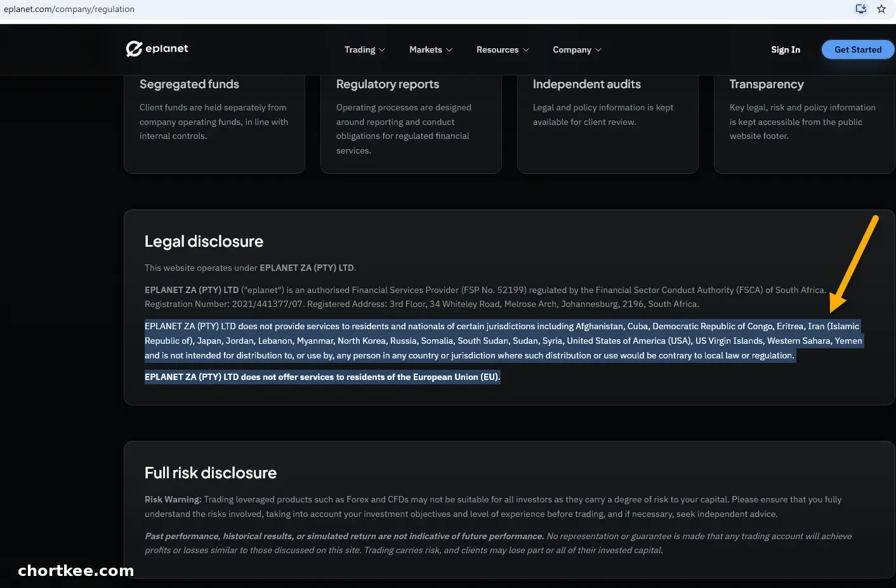Click the highlighted EU residents disclaimer sentence
This screenshot has width=896, height=588.
click(322, 377)
